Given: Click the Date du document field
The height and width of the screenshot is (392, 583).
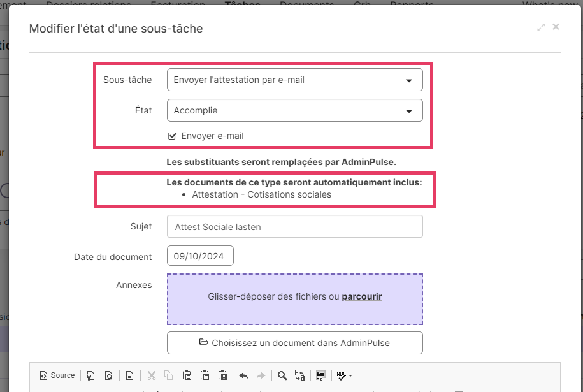Looking at the screenshot, I should [x=200, y=256].
